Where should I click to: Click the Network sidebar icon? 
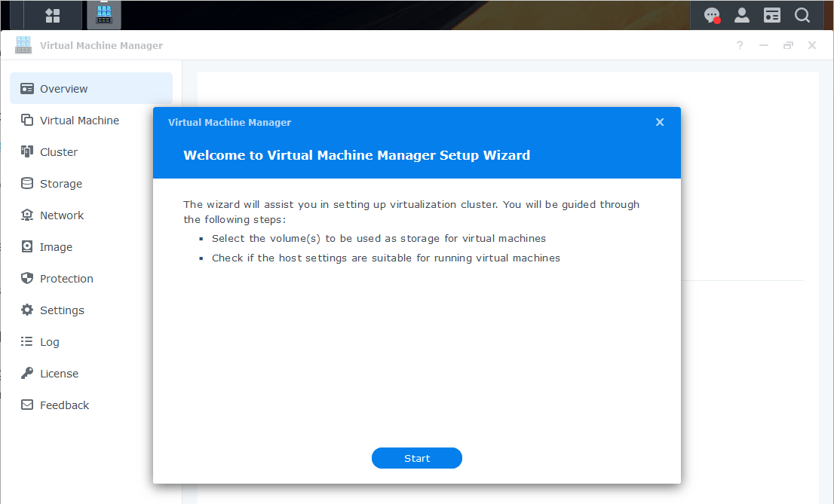pyautogui.click(x=27, y=215)
